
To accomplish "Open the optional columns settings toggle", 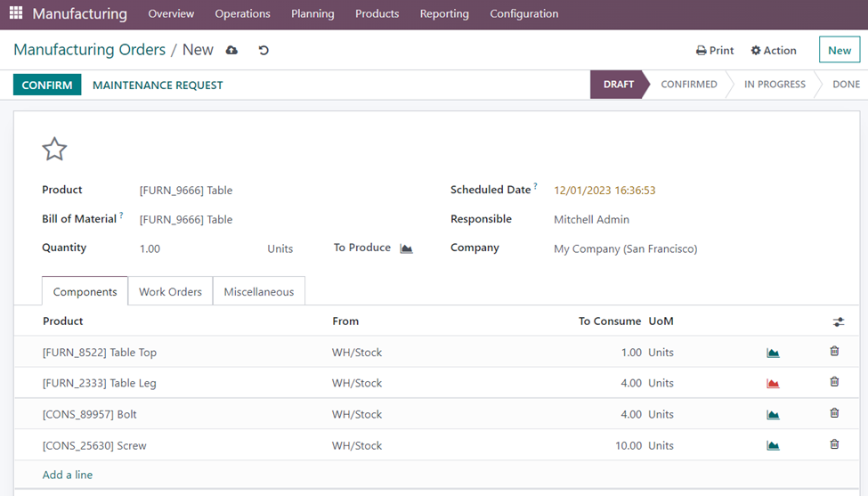I will [x=838, y=321].
